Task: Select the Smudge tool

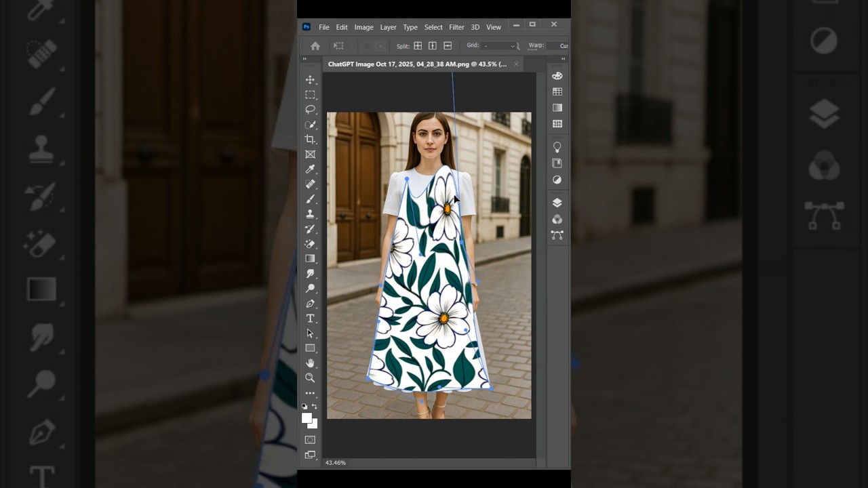Action: point(310,274)
